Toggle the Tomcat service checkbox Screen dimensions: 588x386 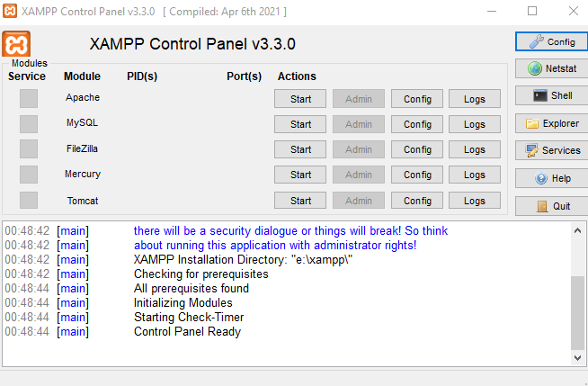click(x=29, y=200)
